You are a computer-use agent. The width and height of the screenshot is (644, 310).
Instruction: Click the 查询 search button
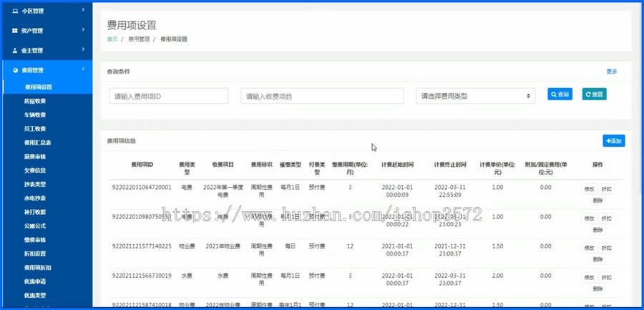point(560,95)
